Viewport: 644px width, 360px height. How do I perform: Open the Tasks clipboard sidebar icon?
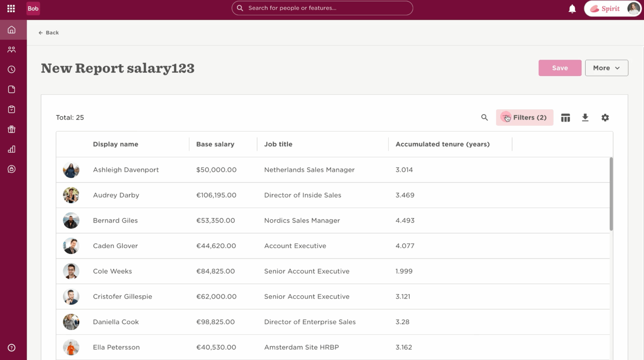point(12,109)
